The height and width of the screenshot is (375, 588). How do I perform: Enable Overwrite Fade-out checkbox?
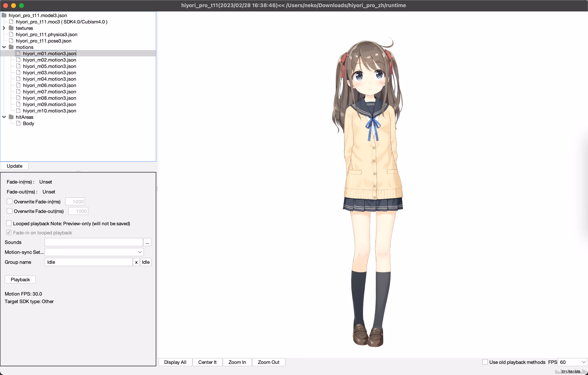10,211
